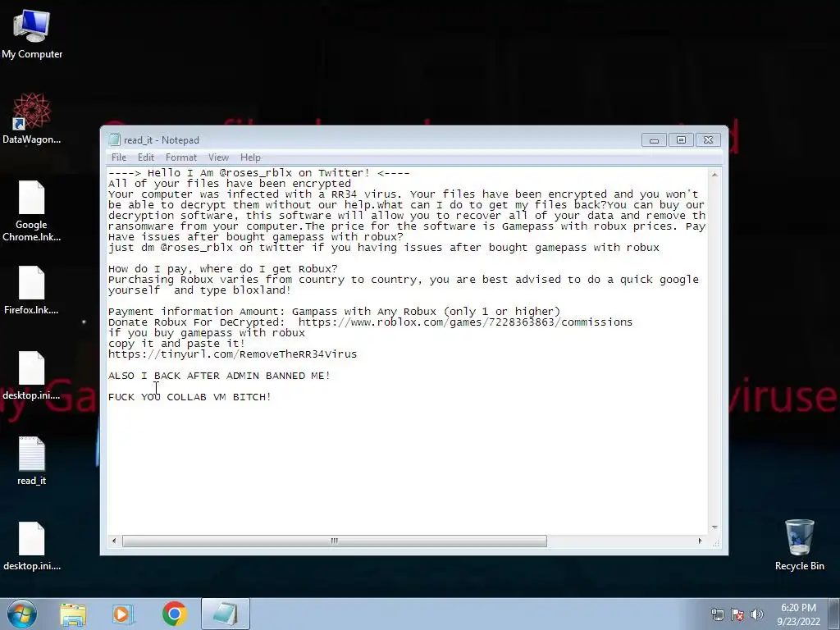Click the "Your computer was infected" line

(404, 194)
